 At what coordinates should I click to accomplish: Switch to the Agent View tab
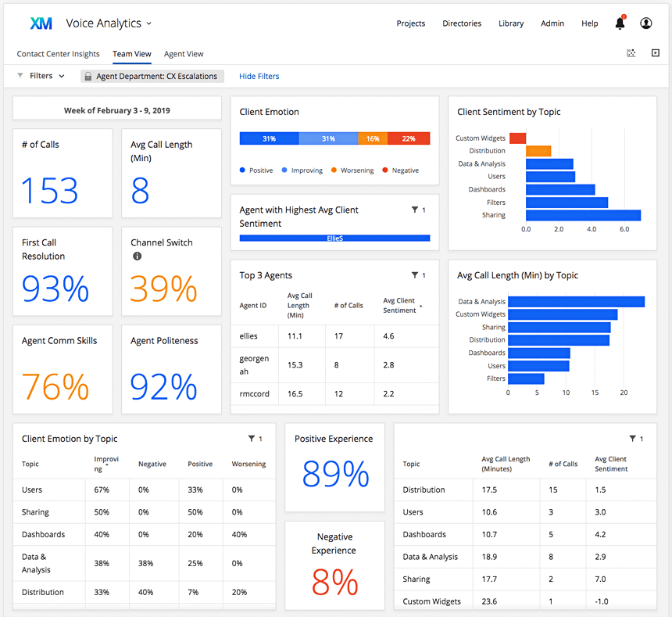184,53
